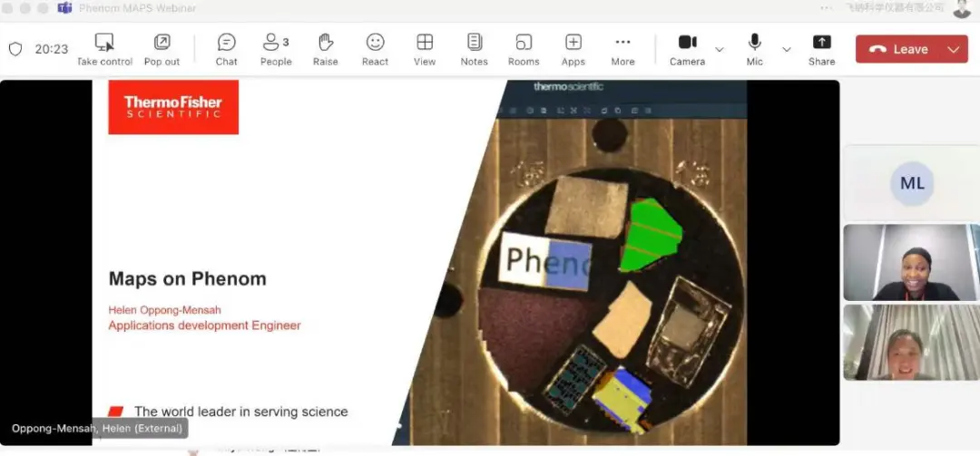This screenshot has width=980, height=456.
Task: Click the shield security icon
Action: [15, 49]
